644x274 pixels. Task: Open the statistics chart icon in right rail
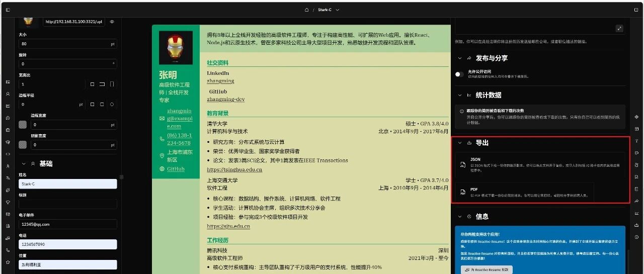(x=636, y=213)
